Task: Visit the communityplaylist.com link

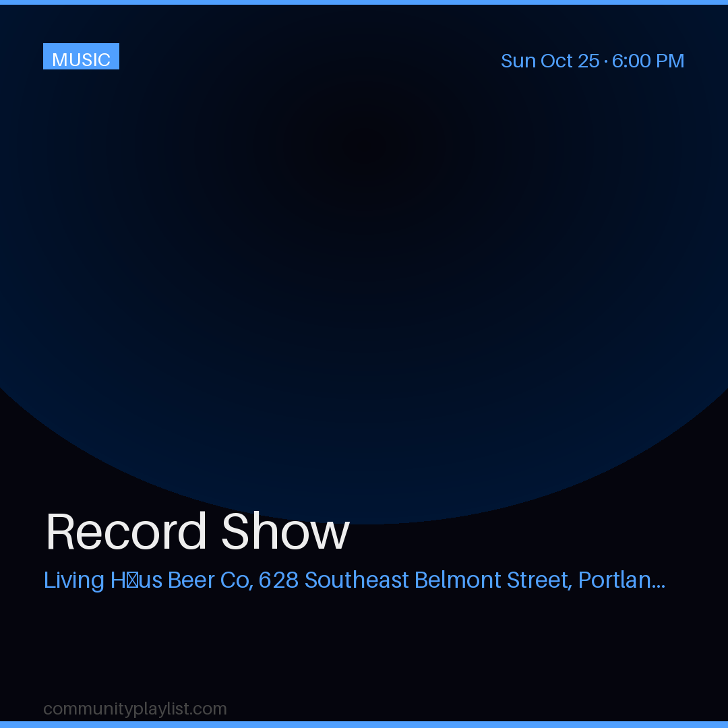Action: tap(135, 709)
